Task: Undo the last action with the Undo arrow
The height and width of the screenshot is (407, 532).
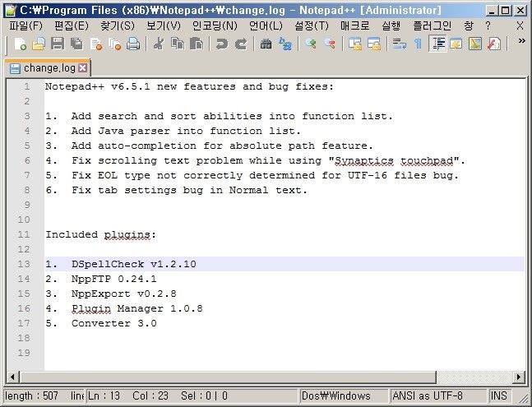Action: pos(222,44)
